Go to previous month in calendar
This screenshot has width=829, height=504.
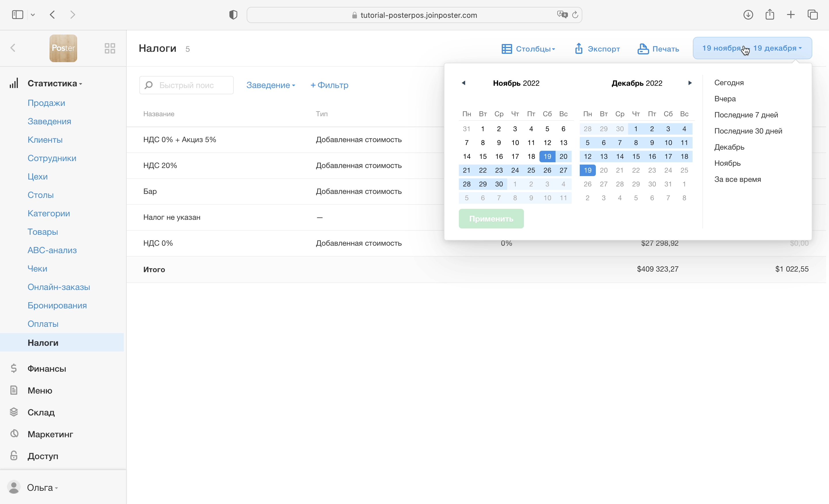(x=463, y=83)
